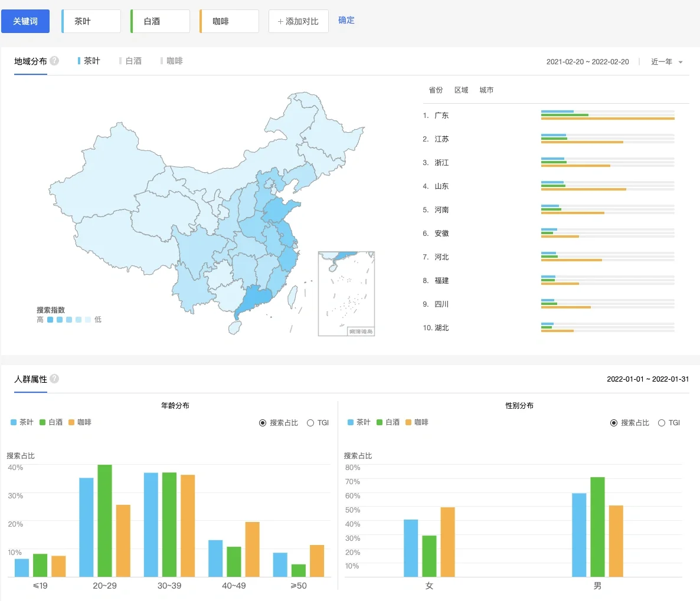Screen dimensions: 700x601
Task: Click the 广东 ranking row
Action: (x=549, y=115)
